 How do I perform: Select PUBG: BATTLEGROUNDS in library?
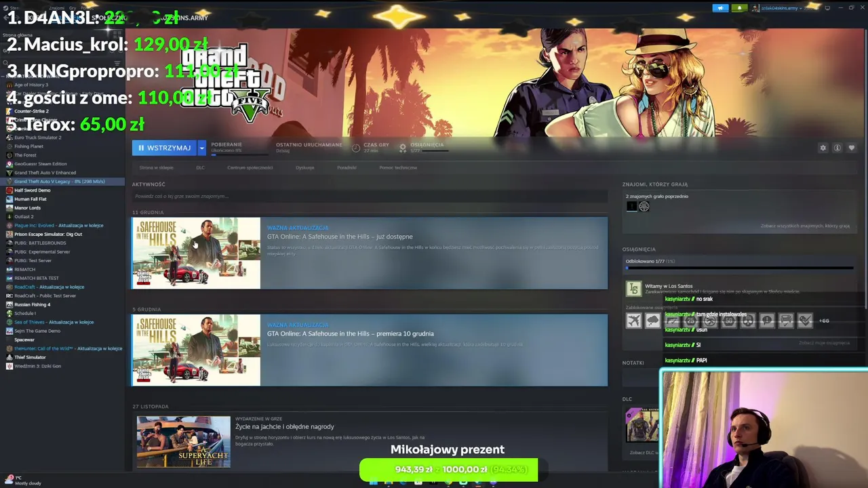40,243
